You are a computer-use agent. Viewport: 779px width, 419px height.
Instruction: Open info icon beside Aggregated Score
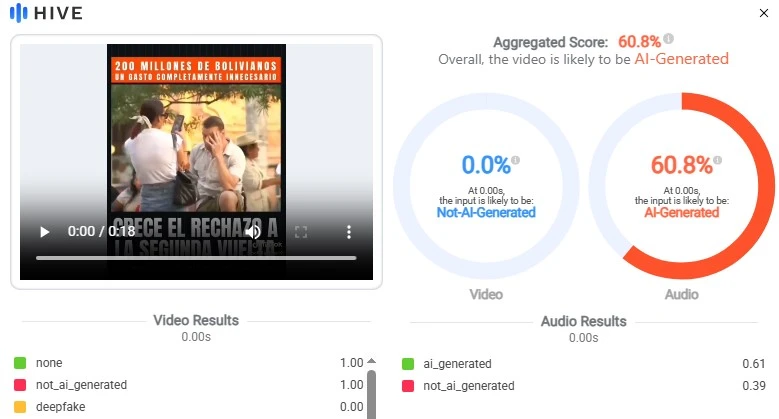coord(668,40)
